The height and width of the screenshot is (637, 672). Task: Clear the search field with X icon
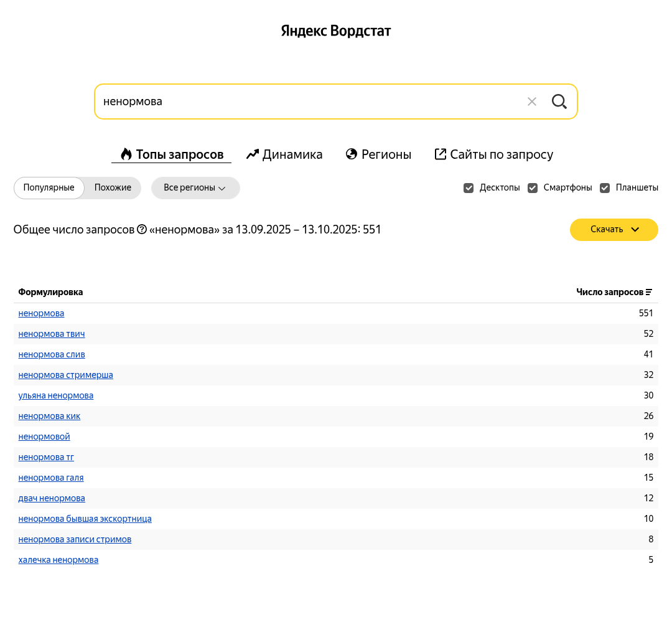[531, 101]
